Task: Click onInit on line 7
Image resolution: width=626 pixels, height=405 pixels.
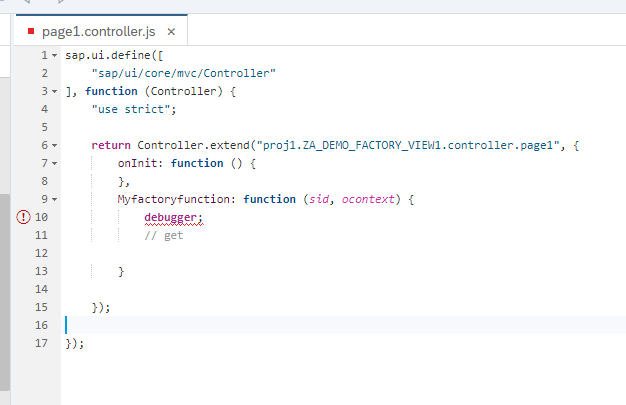Action: click(137, 163)
